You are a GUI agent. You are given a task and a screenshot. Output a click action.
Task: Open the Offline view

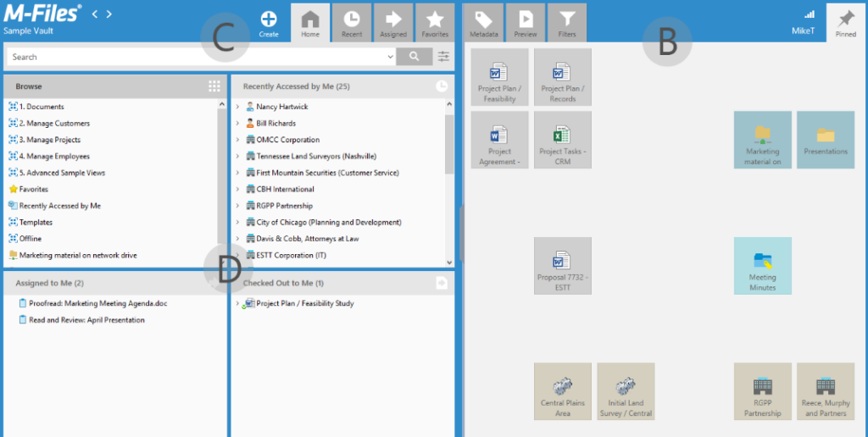click(25, 239)
